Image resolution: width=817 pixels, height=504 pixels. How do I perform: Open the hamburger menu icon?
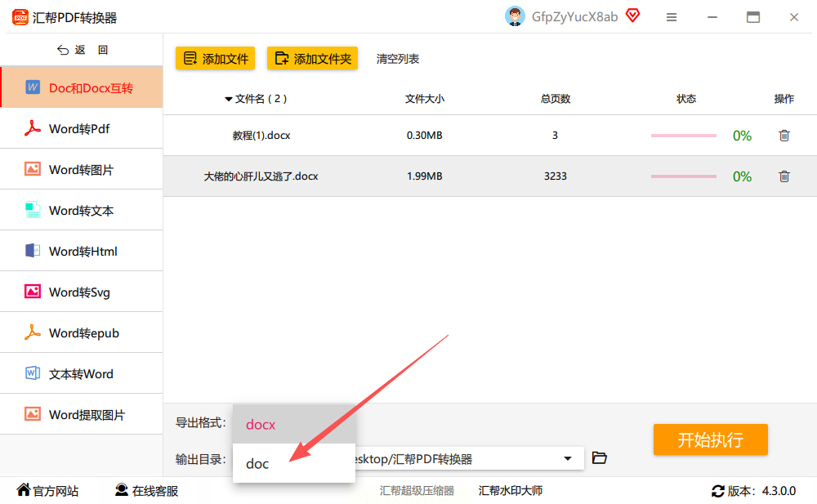pos(671,17)
